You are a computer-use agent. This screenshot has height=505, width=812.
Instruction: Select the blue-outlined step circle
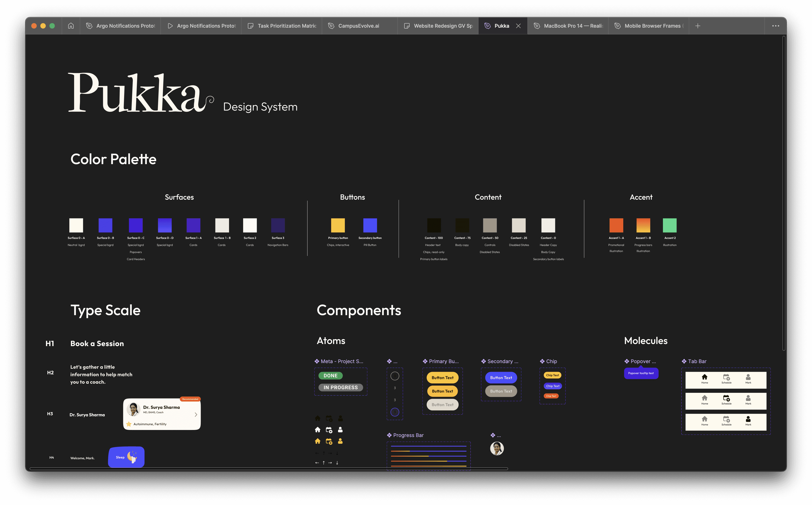tap(394, 412)
